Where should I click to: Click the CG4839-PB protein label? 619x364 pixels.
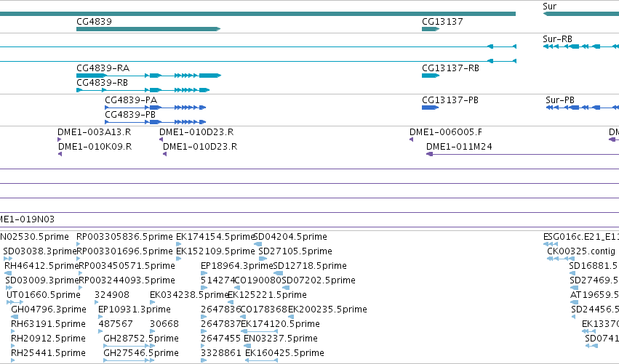pos(130,115)
